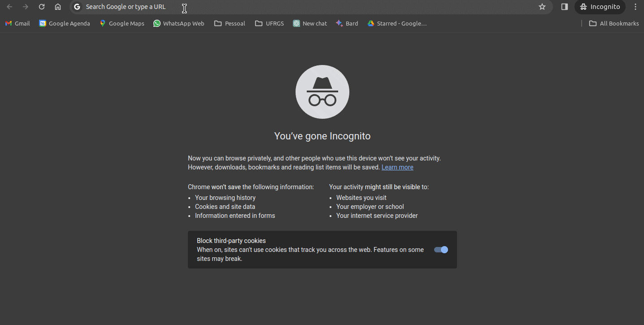
Task: Click the browser Back arrow button
Action: coord(9,7)
